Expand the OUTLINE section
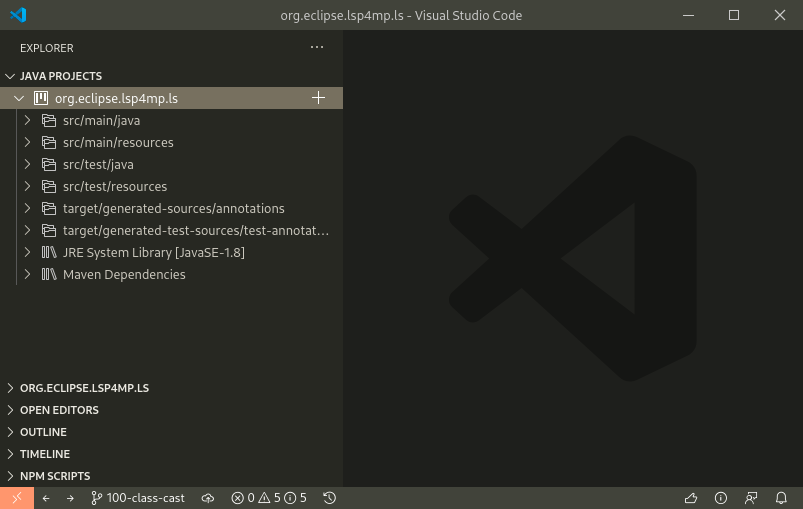803x509 pixels. (x=10, y=432)
